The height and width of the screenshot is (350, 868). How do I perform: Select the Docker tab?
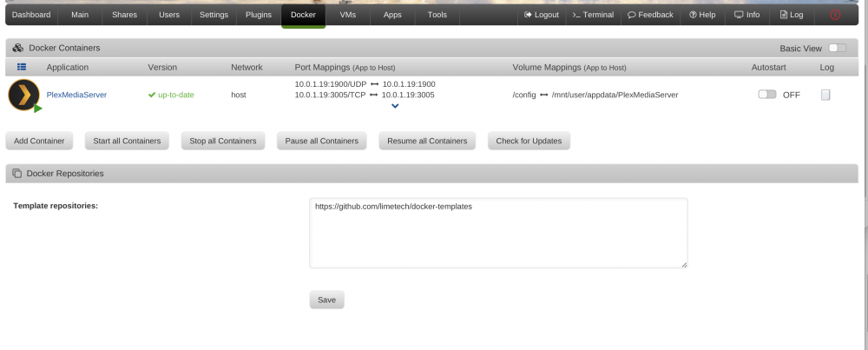click(303, 15)
